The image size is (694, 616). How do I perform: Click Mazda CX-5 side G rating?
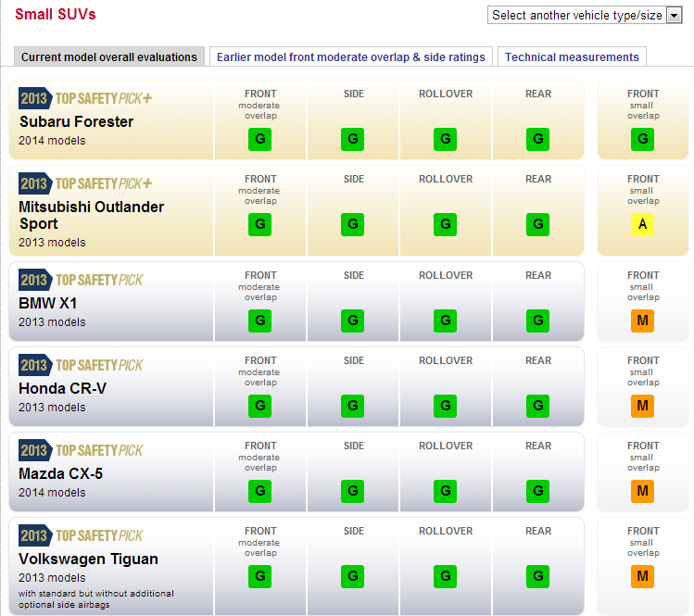352,491
